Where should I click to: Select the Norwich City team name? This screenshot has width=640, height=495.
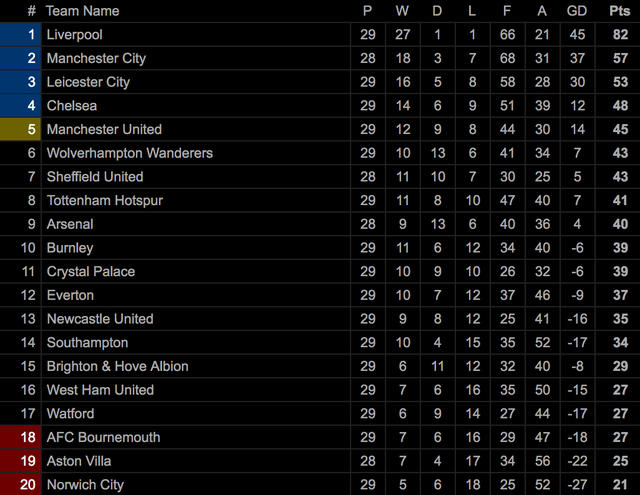click(x=85, y=485)
